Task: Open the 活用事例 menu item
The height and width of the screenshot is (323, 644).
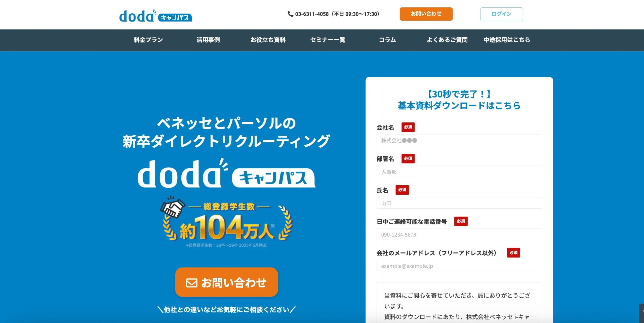Action: click(208, 40)
